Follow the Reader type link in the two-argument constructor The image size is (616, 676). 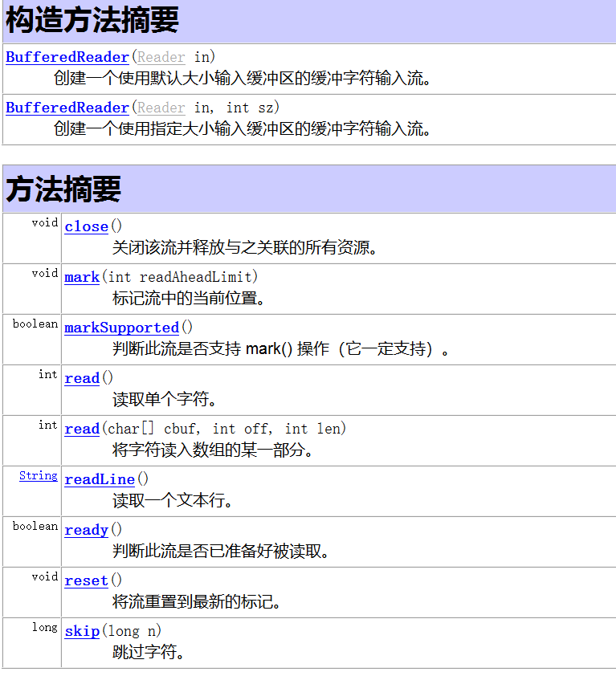pyautogui.click(x=161, y=108)
